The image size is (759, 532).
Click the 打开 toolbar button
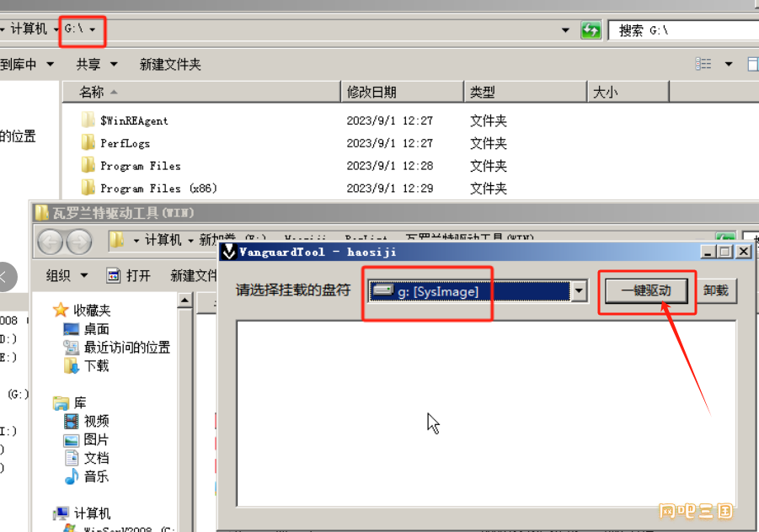pyautogui.click(x=129, y=275)
